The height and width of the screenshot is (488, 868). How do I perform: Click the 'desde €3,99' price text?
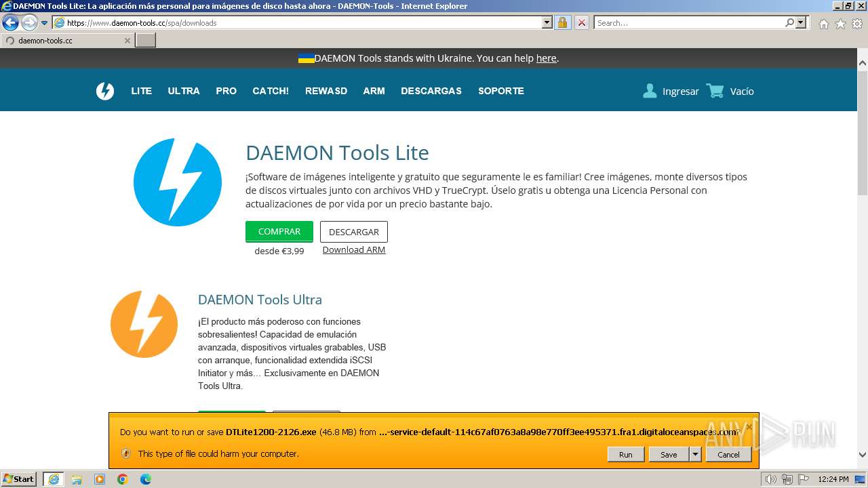(279, 251)
